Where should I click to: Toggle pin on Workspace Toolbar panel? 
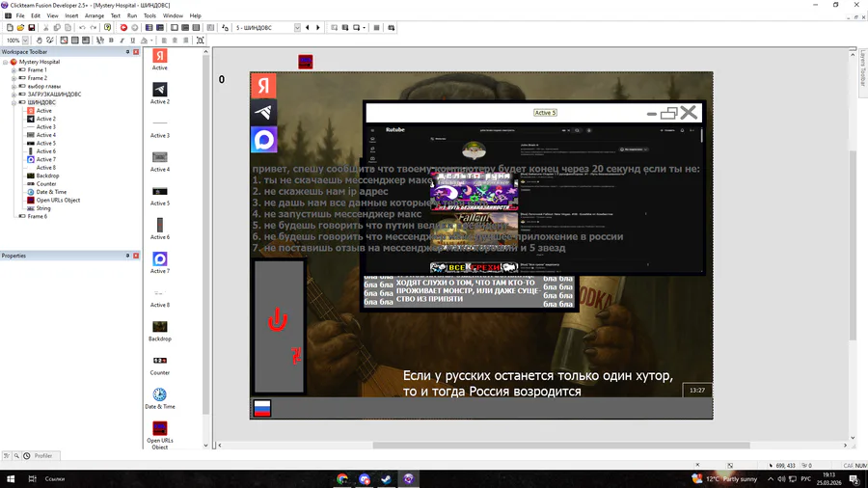(x=127, y=52)
